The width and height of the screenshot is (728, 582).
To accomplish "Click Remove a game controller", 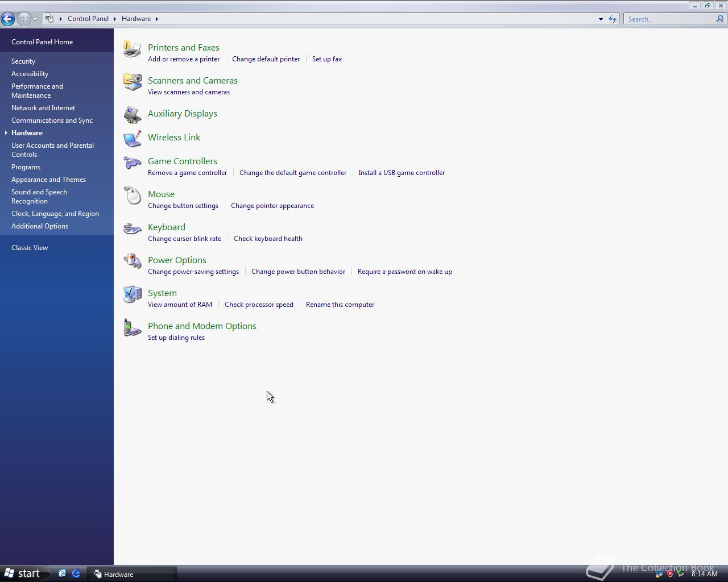I will [187, 173].
